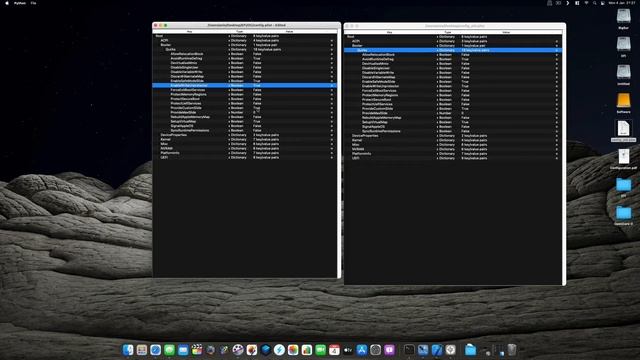This screenshot has width=640, height=360.
Task: Open the Apple menu
Action: (x=7, y=3)
